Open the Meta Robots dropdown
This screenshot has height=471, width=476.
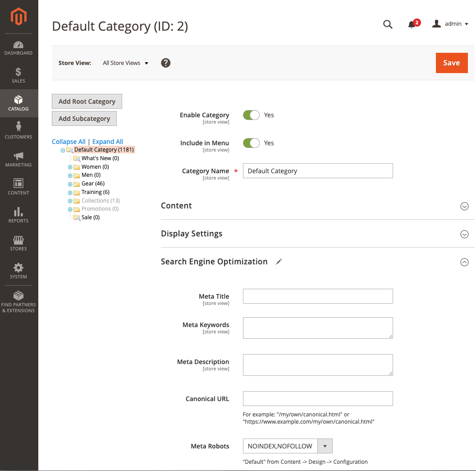pos(287,446)
